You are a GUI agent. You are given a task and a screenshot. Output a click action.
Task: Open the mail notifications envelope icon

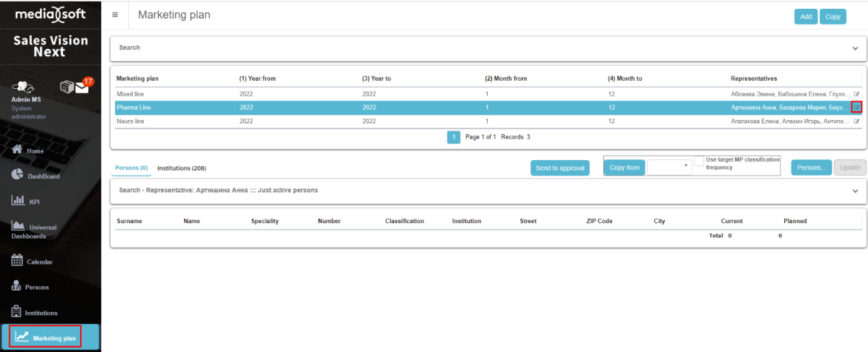coord(82,88)
